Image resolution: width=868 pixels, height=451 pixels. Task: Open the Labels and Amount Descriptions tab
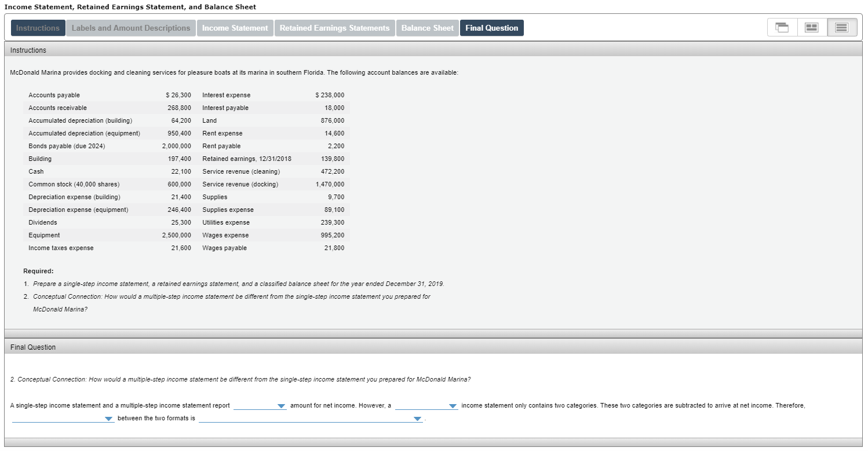(130, 27)
